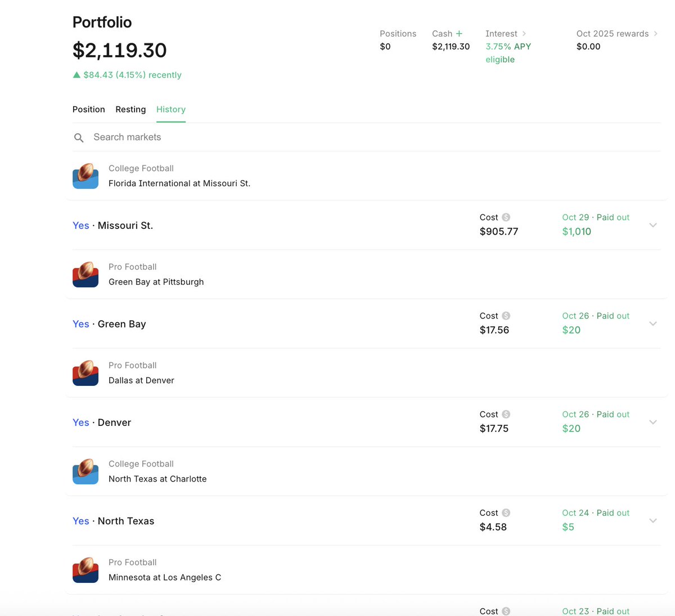Expand the Denver history row
675x616 pixels.
click(x=653, y=422)
